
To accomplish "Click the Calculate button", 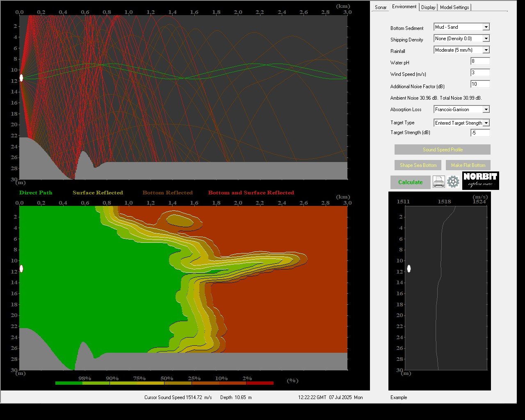I will pyautogui.click(x=411, y=182).
